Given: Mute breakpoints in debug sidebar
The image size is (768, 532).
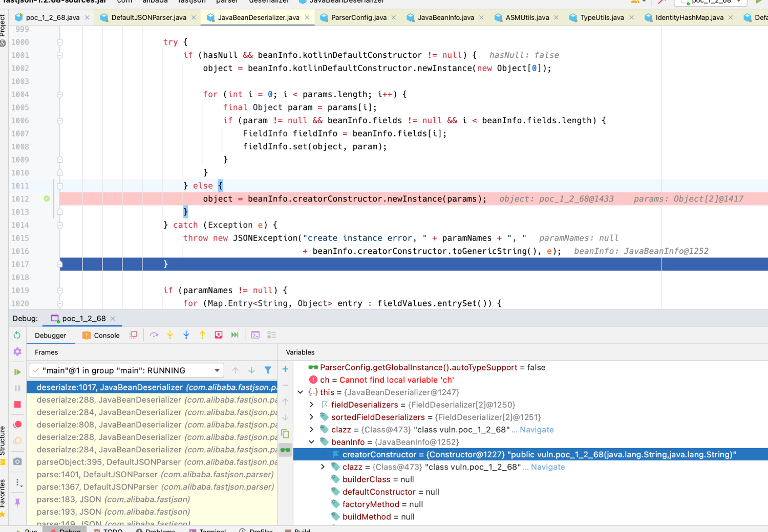Looking at the screenshot, I should (x=17, y=440).
